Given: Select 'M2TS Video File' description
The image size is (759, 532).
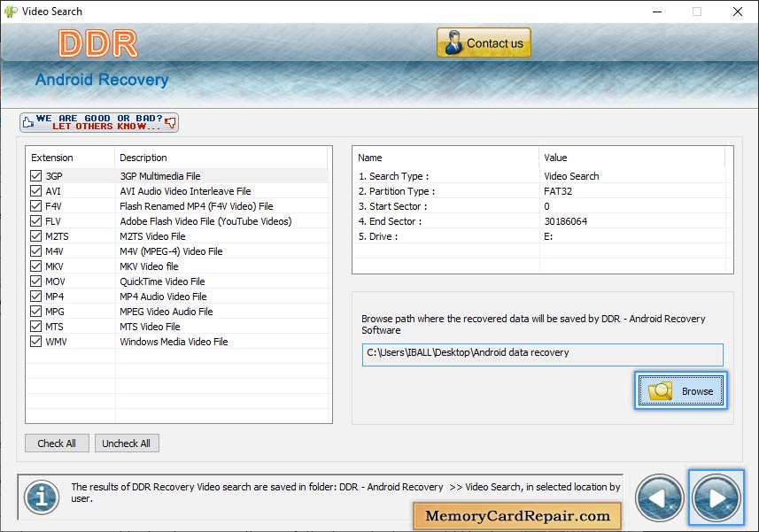Looking at the screenshot, I should point(152,236).
